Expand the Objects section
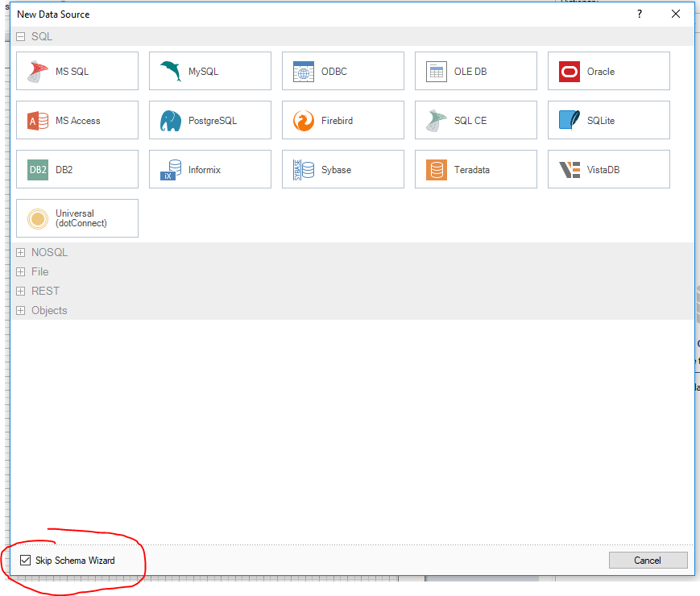Image resolution: width=700 pixels, height=596 pixels. [x=20, y=310]
